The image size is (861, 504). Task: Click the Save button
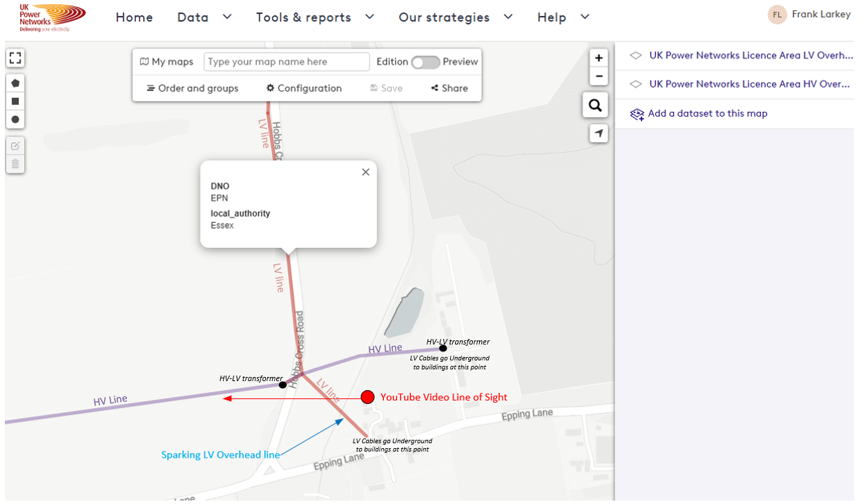[x=386, y=88]
